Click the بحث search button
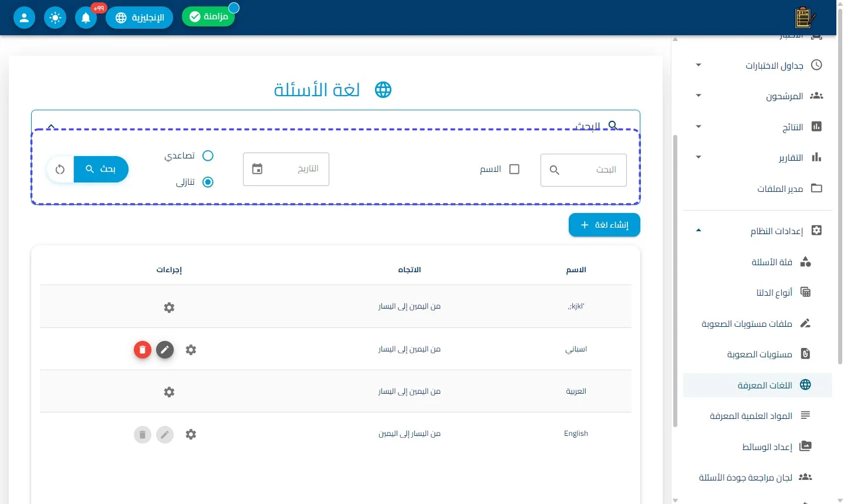The width and height of the screenshot is (844, 504). click(x=101, y=170)
